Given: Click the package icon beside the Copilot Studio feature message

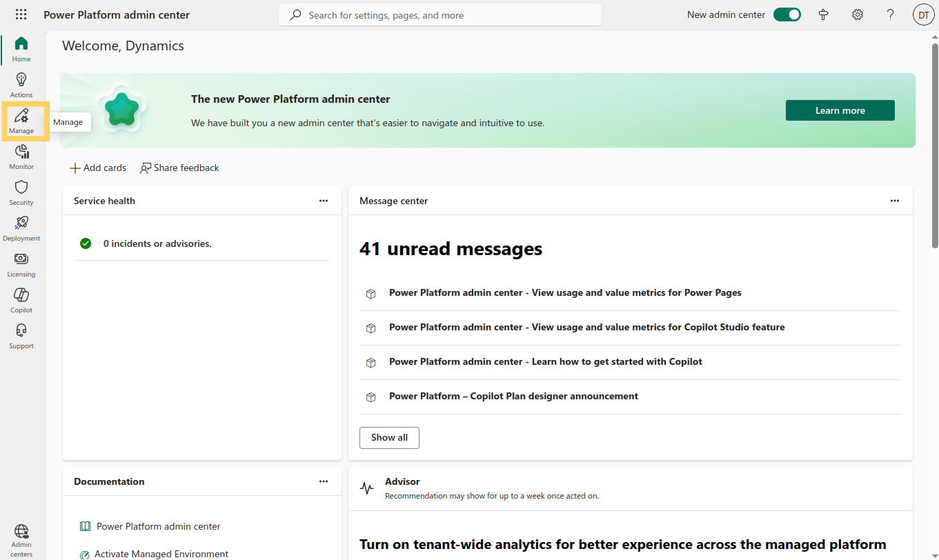Looking at the screenshot, I should pyautogui.click(x=370, y=328).
